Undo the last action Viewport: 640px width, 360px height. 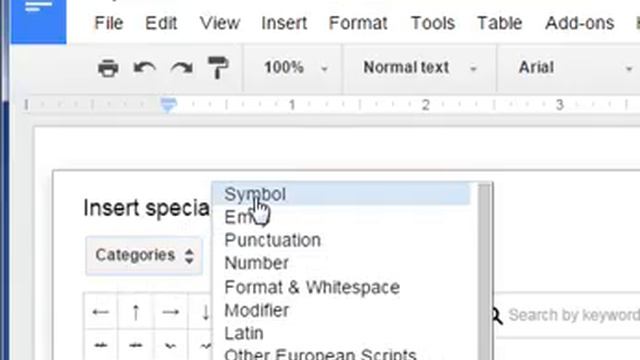click(144, 68)
